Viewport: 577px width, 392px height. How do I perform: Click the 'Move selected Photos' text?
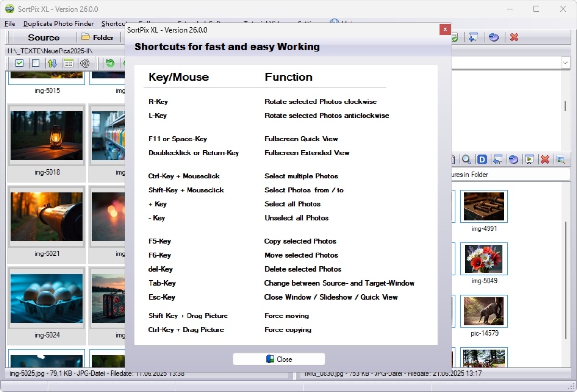pyautogui.click(x=301, y=255)
